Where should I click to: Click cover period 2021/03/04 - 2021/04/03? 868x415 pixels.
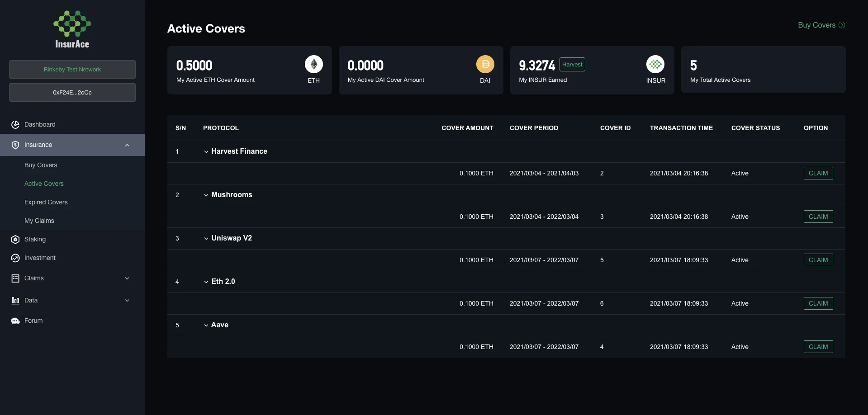(544, 173)
